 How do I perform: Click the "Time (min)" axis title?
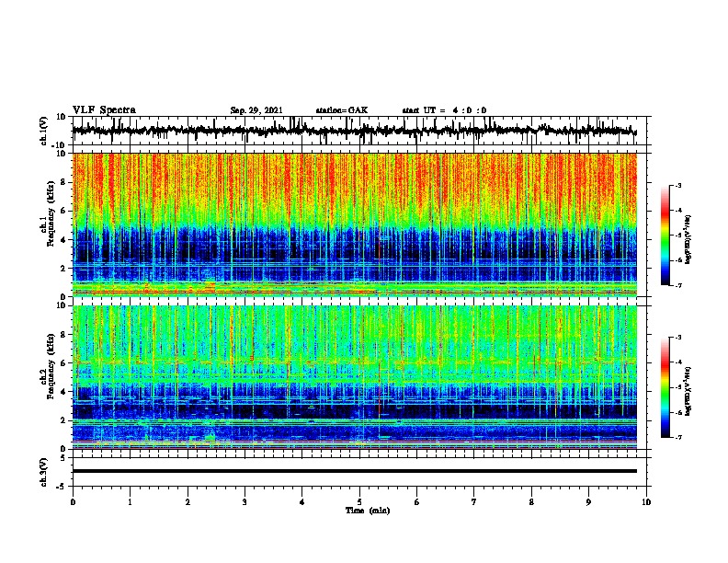click(x=368, y=511)
